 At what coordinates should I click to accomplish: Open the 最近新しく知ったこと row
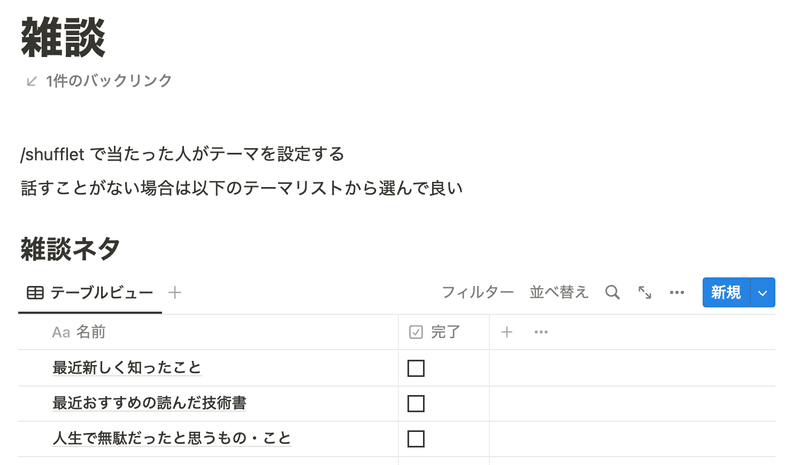(x=127, y=368)
